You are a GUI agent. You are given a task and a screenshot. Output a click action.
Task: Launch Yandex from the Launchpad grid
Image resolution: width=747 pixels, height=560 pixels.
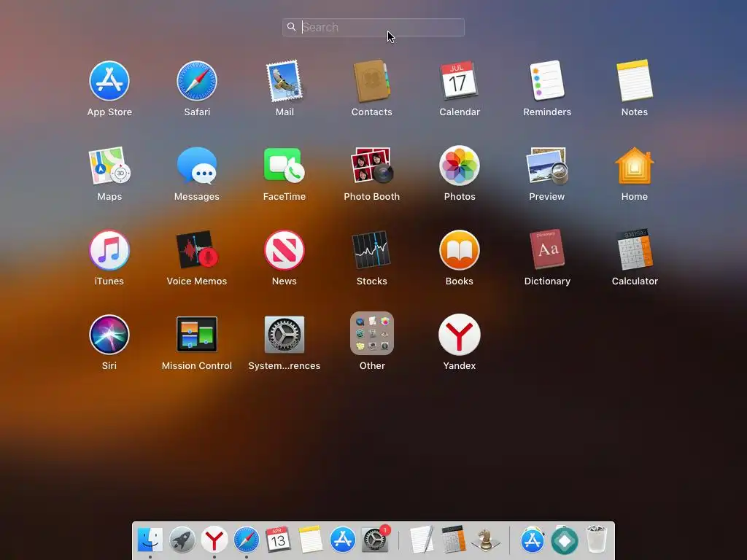(460, 335)
